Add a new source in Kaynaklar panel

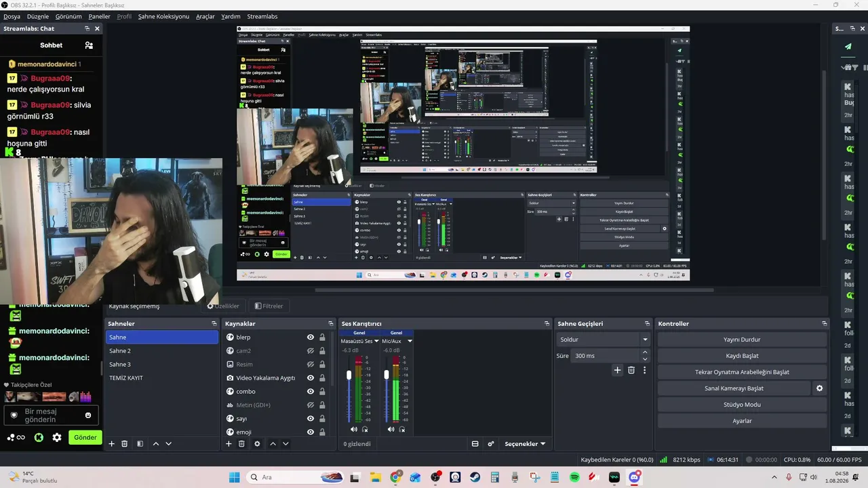(229, 444)
